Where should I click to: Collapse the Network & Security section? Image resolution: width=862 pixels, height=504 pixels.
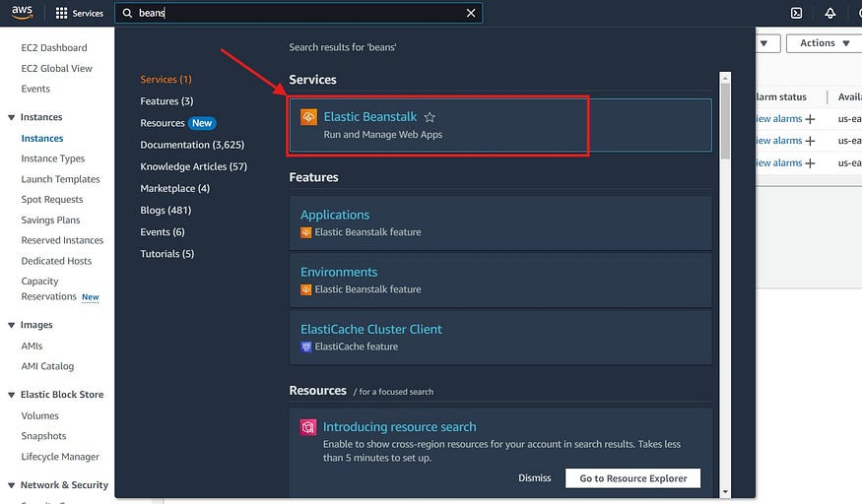(12, 485)
